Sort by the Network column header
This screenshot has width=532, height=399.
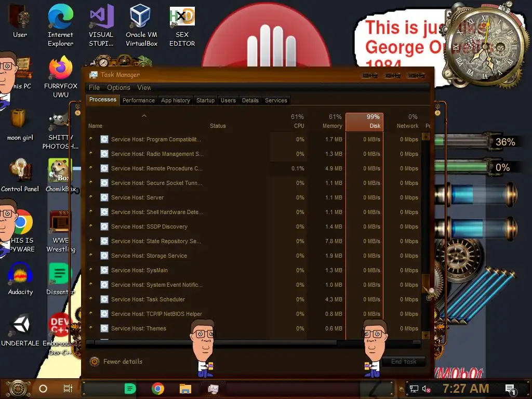tap(403, 122)
